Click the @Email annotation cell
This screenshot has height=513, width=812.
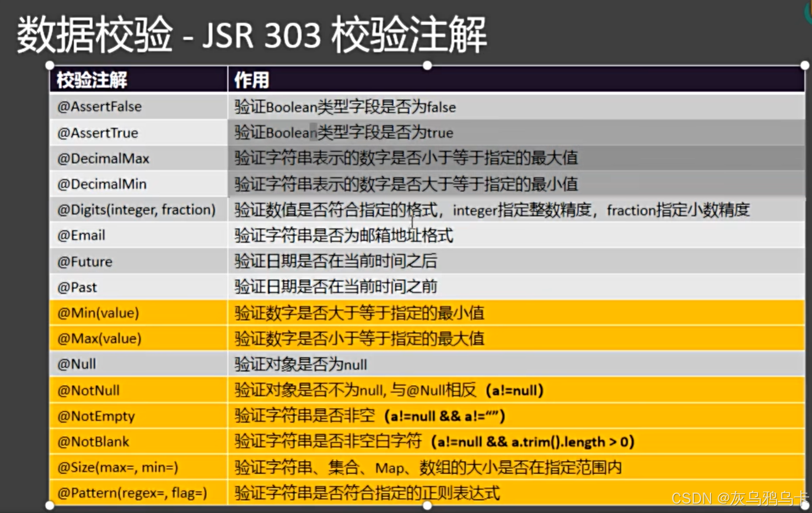(x=82, y=235)
